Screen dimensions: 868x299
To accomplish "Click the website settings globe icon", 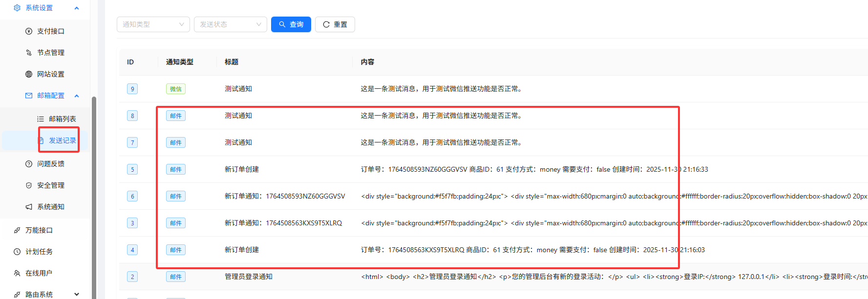I will 29,74.
